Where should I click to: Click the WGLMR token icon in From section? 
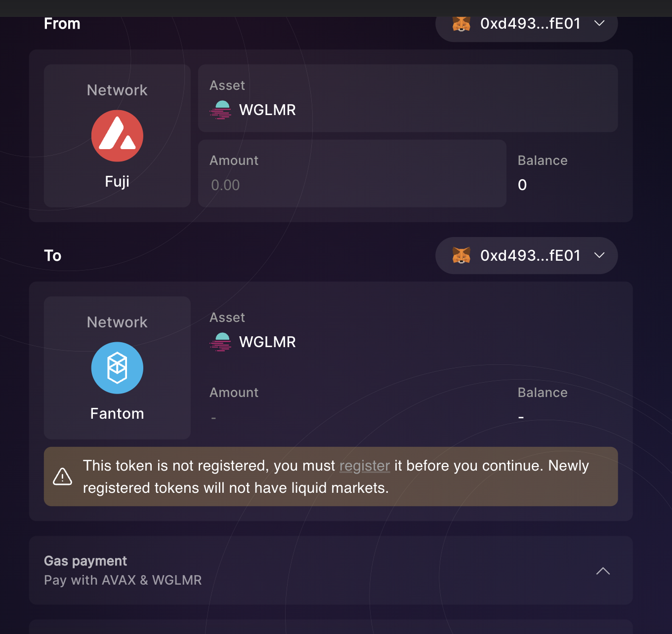221,110
